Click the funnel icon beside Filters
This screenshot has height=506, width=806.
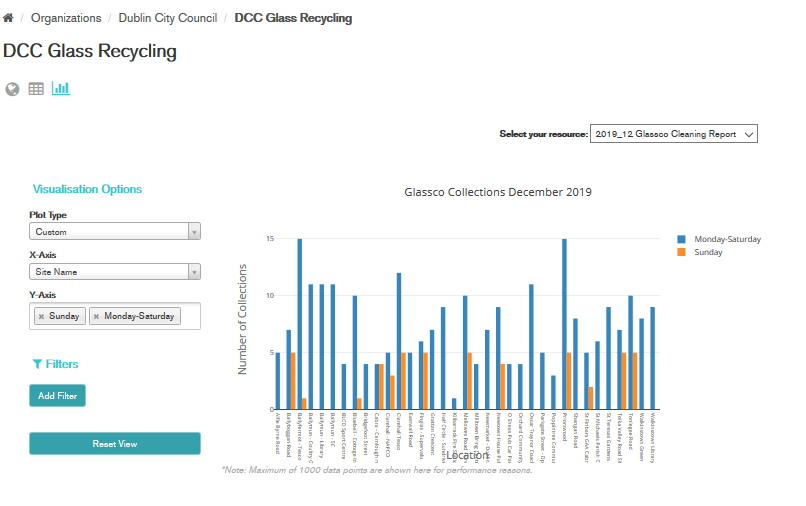pos(37,364)
